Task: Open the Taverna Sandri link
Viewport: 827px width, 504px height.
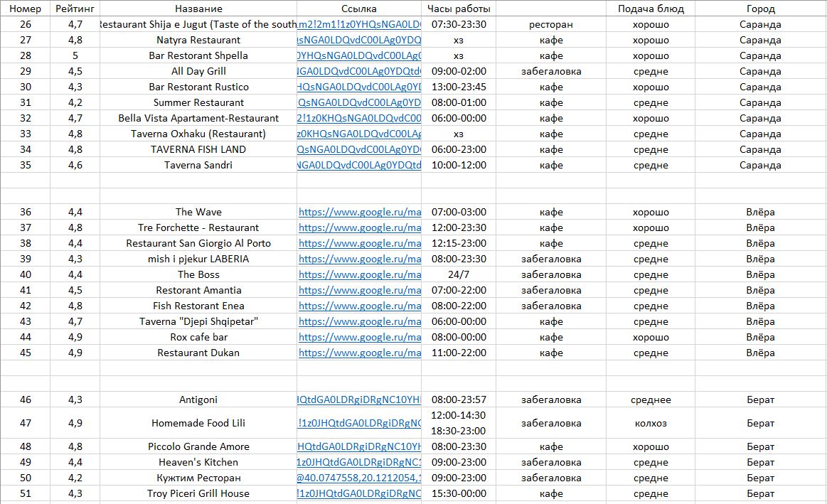Action: [359, 165]
